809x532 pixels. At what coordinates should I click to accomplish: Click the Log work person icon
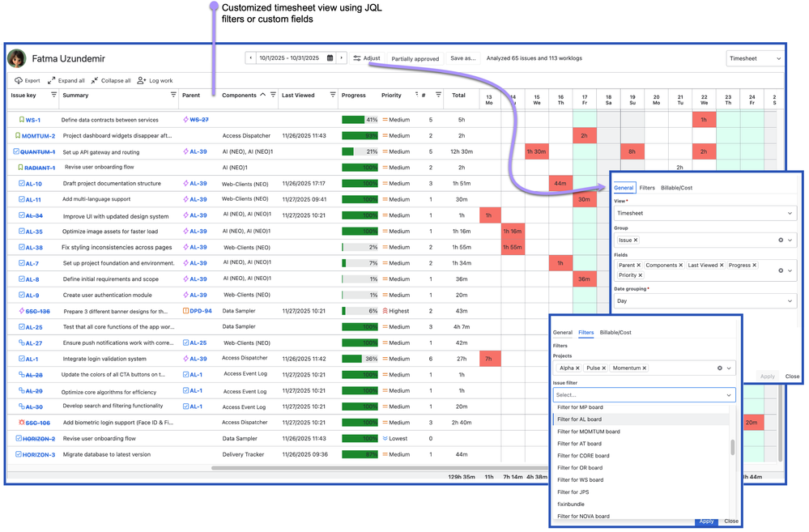click(142, 80)
